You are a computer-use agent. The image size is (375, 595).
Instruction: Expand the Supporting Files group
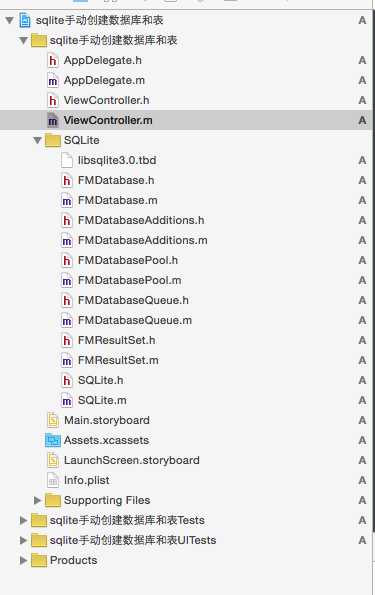(37, 501)
